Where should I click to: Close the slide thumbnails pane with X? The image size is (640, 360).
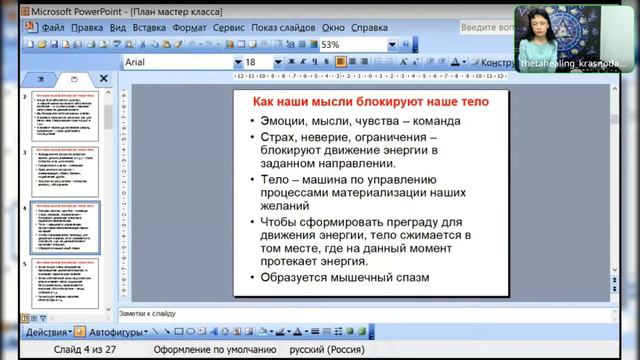(104, 78)
